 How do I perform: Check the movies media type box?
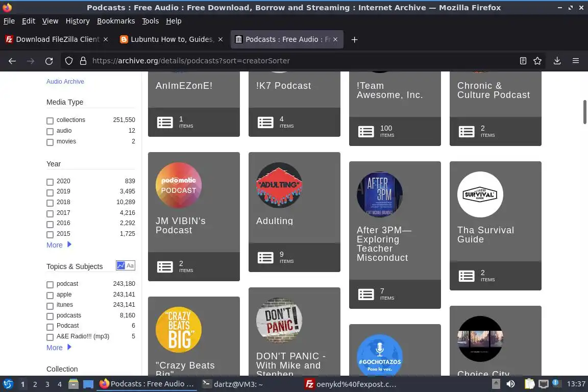[50, 142]
